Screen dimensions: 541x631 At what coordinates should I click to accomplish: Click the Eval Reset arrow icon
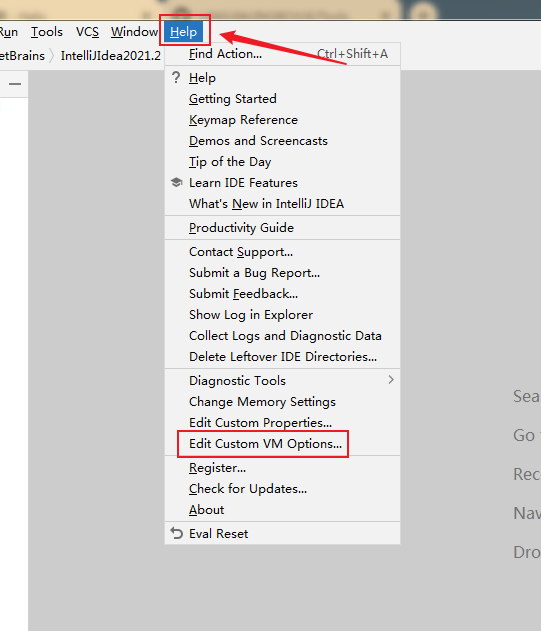[x=176, y=533]
